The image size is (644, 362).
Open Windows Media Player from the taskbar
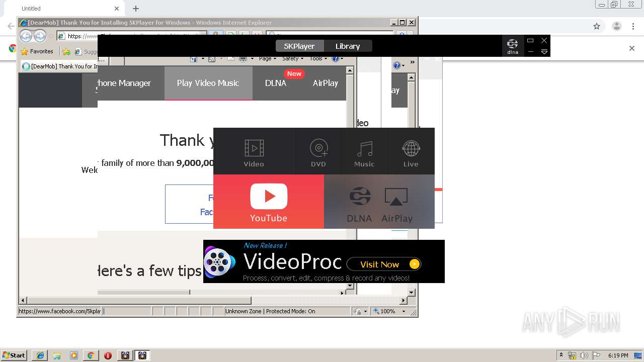pos(74,355)
